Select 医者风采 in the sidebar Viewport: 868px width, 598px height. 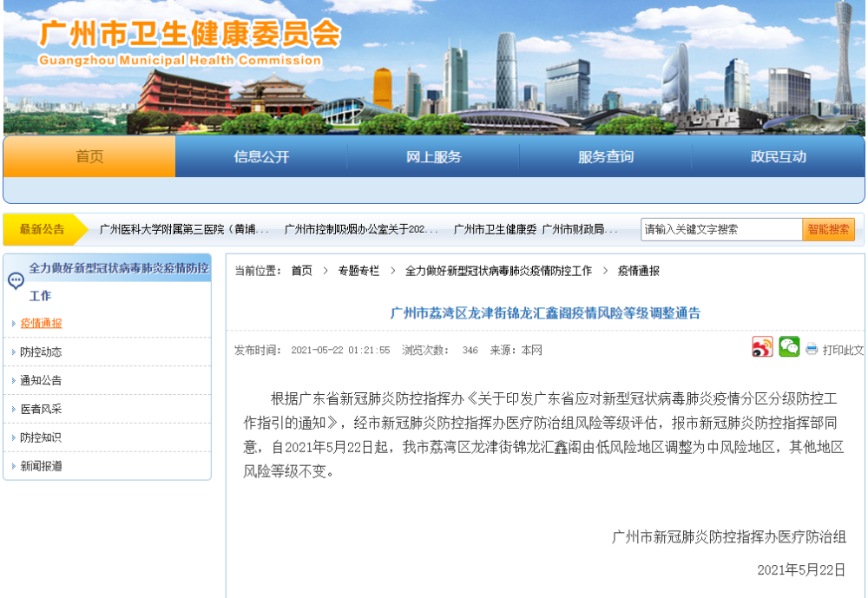[x=42, y=410]
